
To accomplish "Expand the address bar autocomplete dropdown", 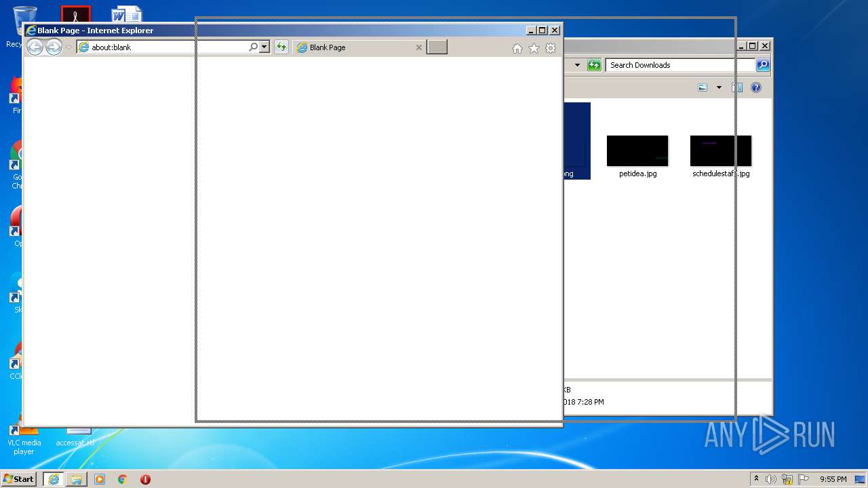I will 264,47.
